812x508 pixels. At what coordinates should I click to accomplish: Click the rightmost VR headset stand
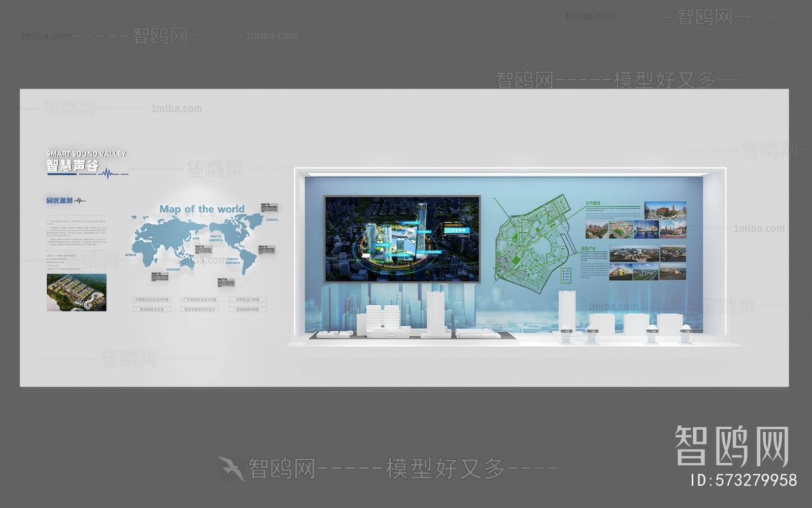pos(687,333)
